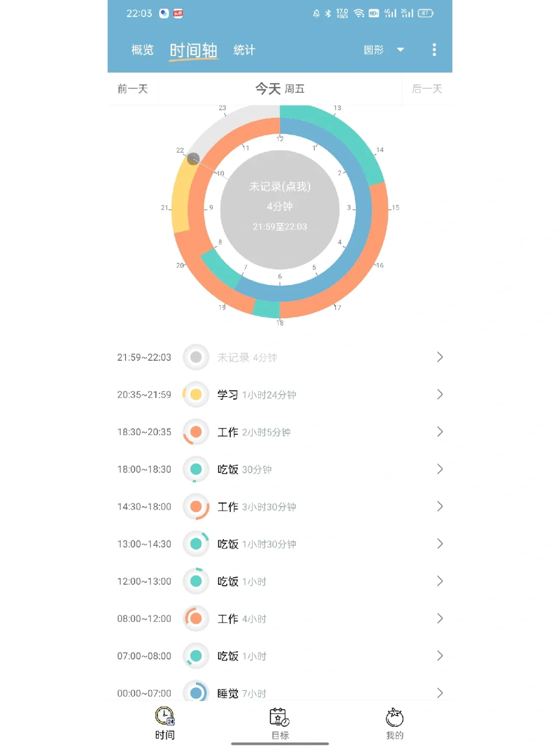Switch to the 统计 tab

244,50
